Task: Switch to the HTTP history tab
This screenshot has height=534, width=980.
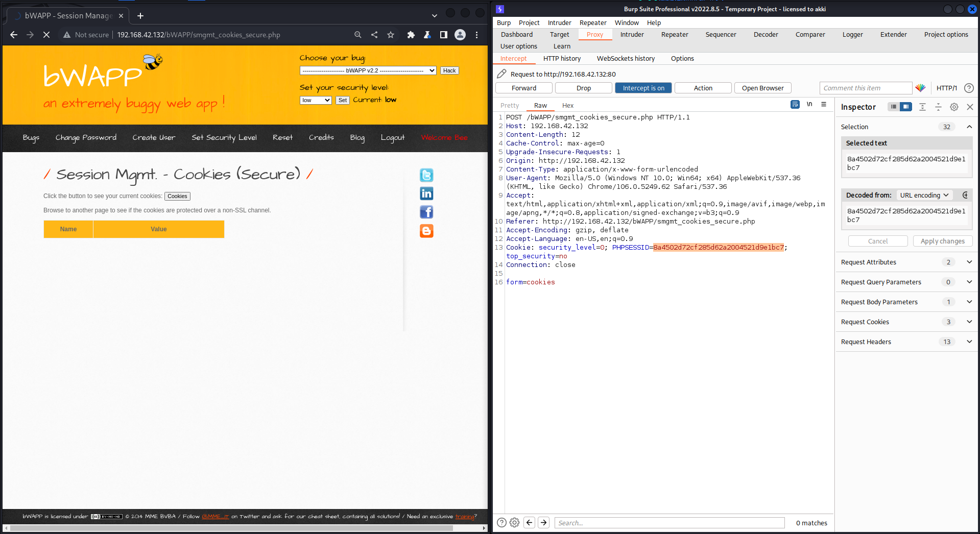Action: pos(562,58)
